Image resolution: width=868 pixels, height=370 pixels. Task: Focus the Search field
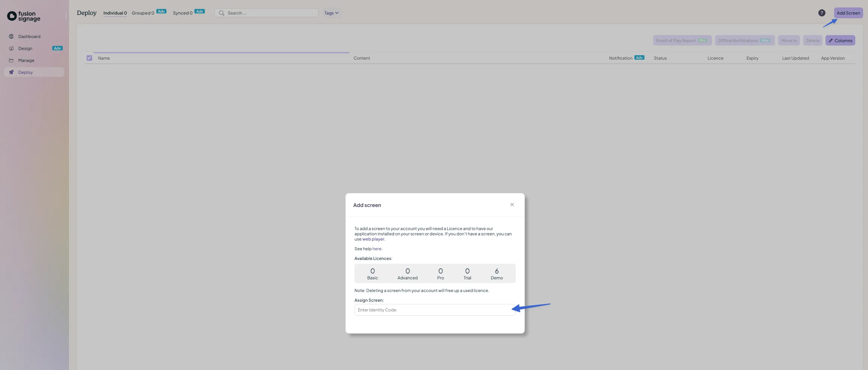tap(266, 13)
